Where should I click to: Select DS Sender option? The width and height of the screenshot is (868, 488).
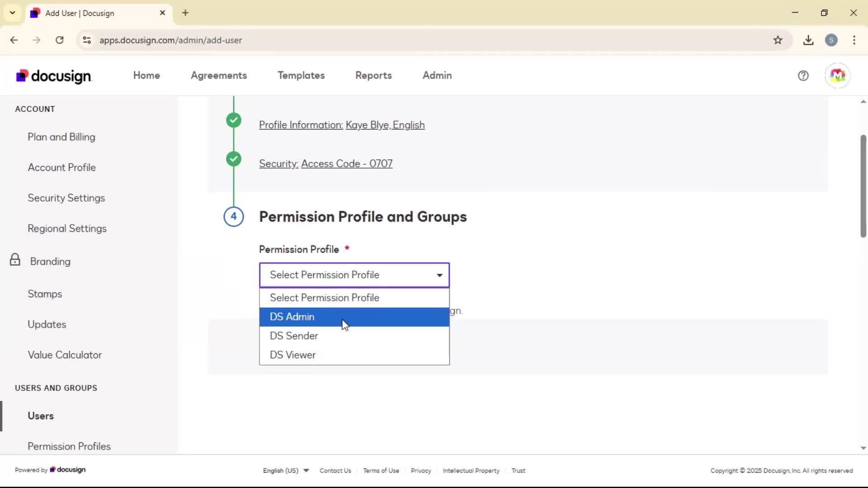pos(354,336)
